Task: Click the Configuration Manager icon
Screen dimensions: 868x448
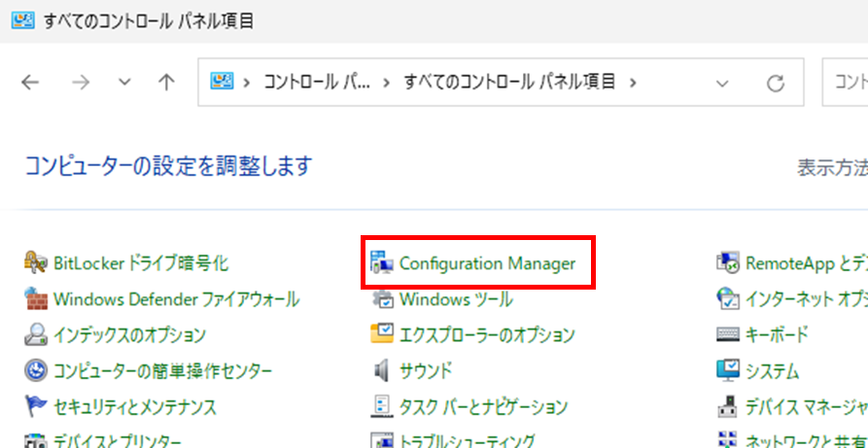Action: [383, 263]
